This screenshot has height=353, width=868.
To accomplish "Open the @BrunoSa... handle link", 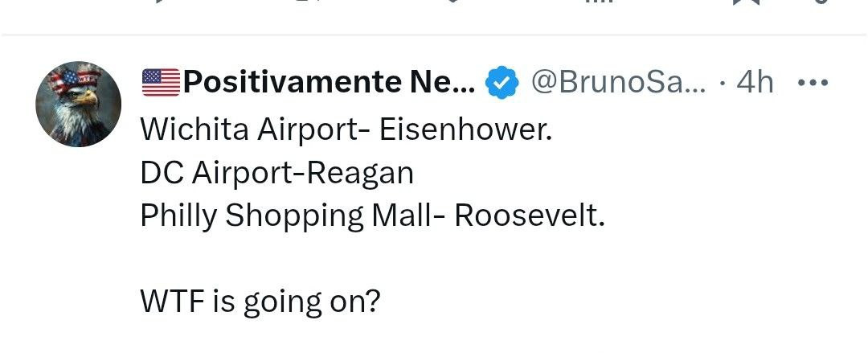I will click(x=619, y=82).
